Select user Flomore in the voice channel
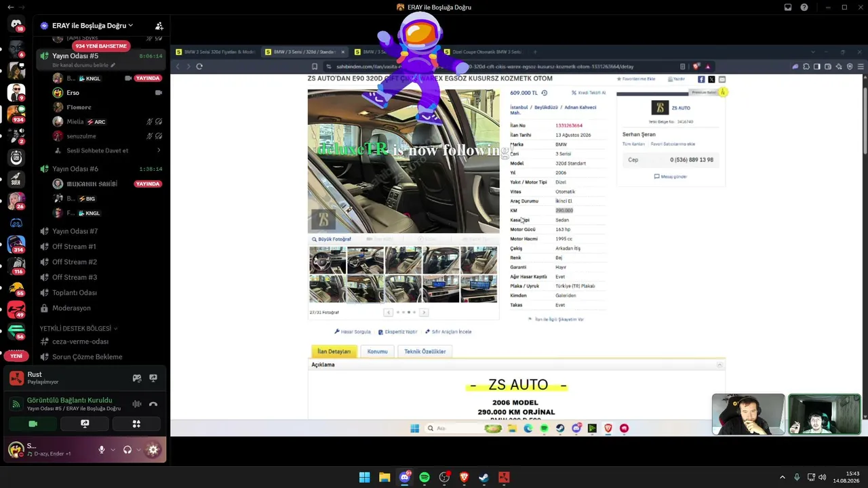The height and width of the screenshot is (488, 868). pos(79,107)
